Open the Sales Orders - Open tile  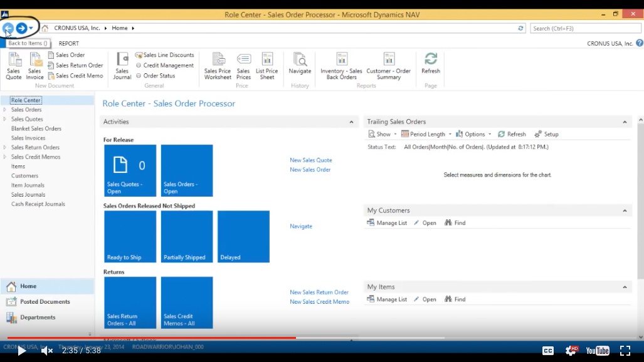coord(187,170)
